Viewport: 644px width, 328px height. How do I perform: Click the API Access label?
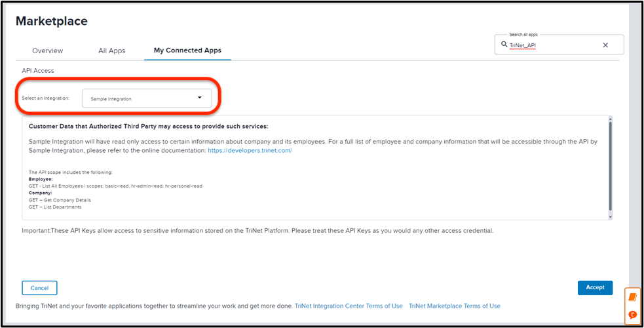click(38, 71)
